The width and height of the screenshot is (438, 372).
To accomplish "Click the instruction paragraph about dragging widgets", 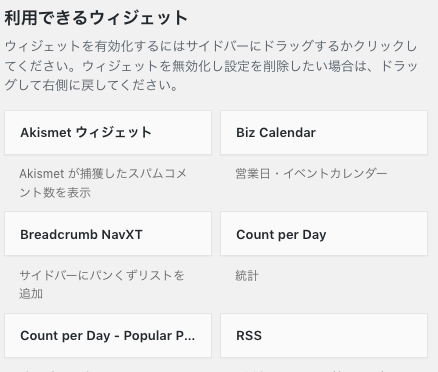I will click(x=211, y=66).
